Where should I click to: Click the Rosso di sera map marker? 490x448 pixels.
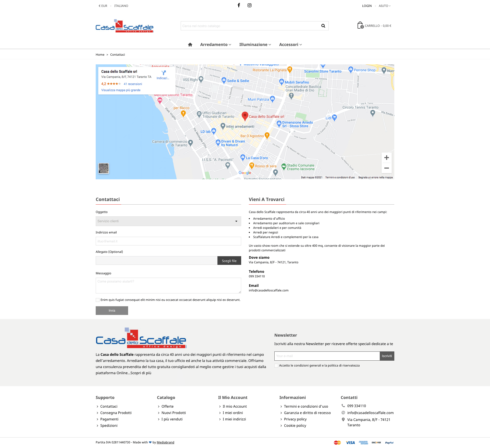[252, 166]
